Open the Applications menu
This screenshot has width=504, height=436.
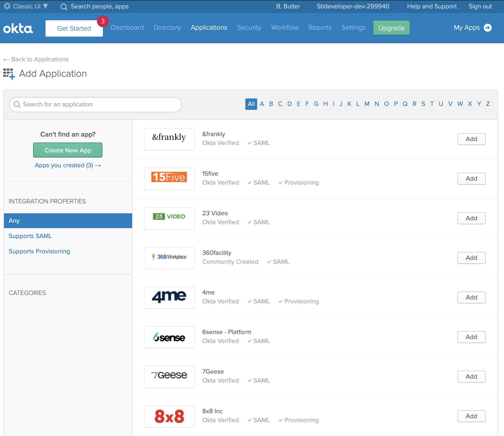[x=209, y=27]
